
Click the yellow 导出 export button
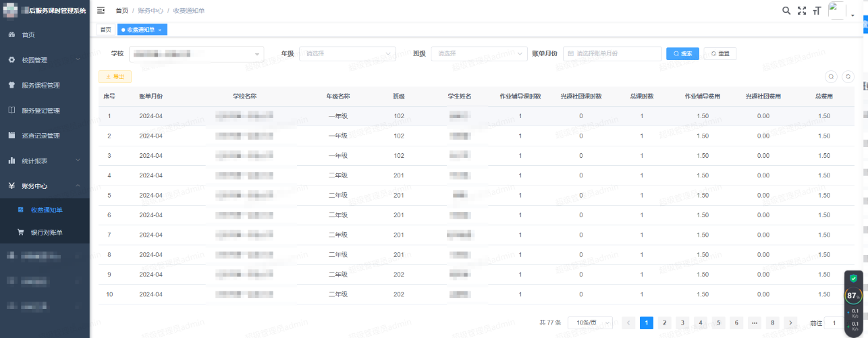[x=115, y=77]
